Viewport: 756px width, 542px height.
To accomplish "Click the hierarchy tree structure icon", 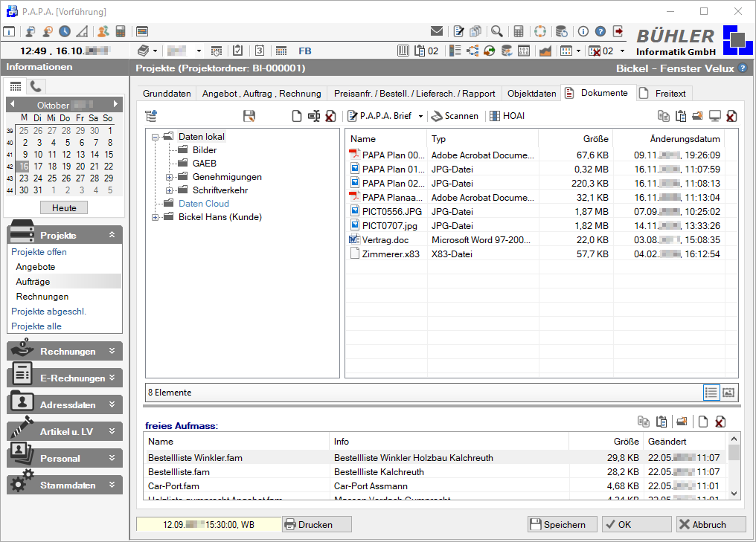I will point(472,51).
